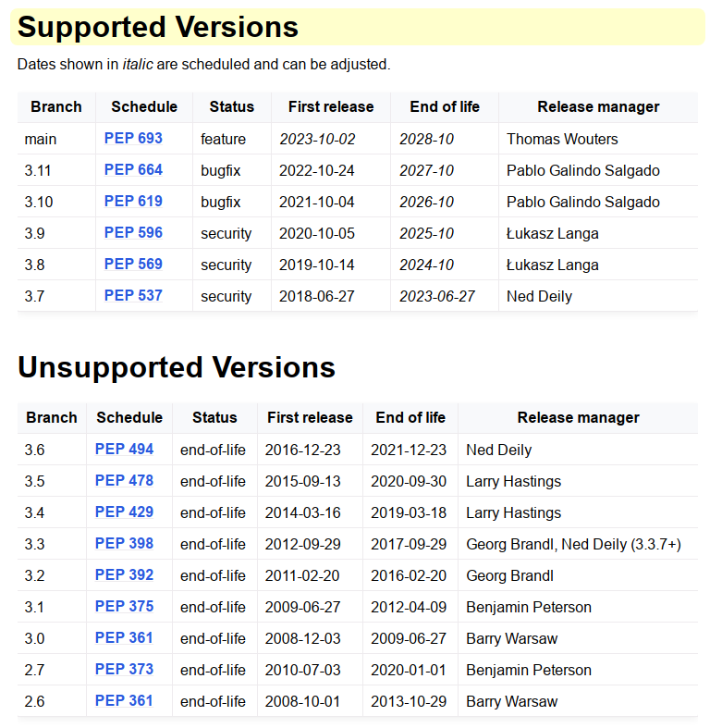Open PEP 392 for branch 3.2
The image size is (722, 728).
124,575
